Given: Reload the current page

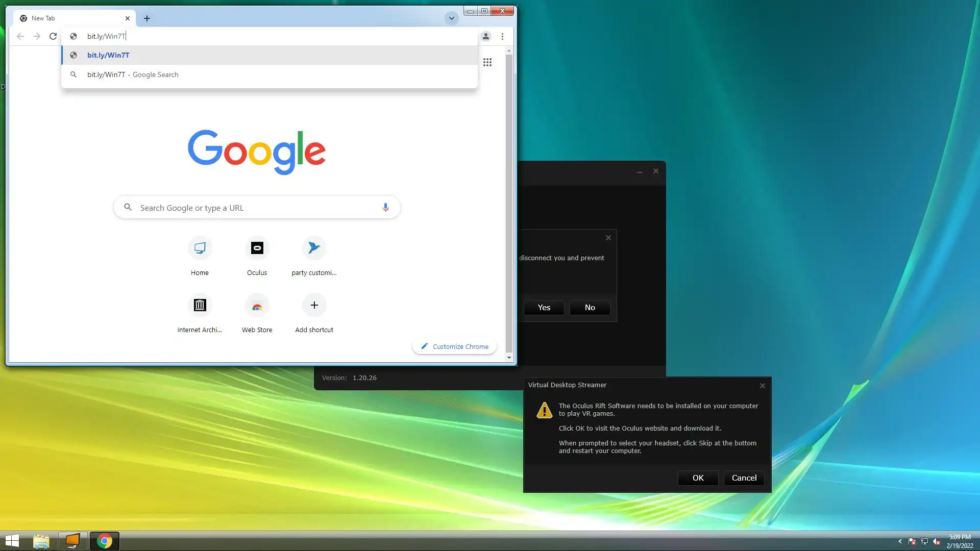Looking at the screenshot, I should coord(53,36).
